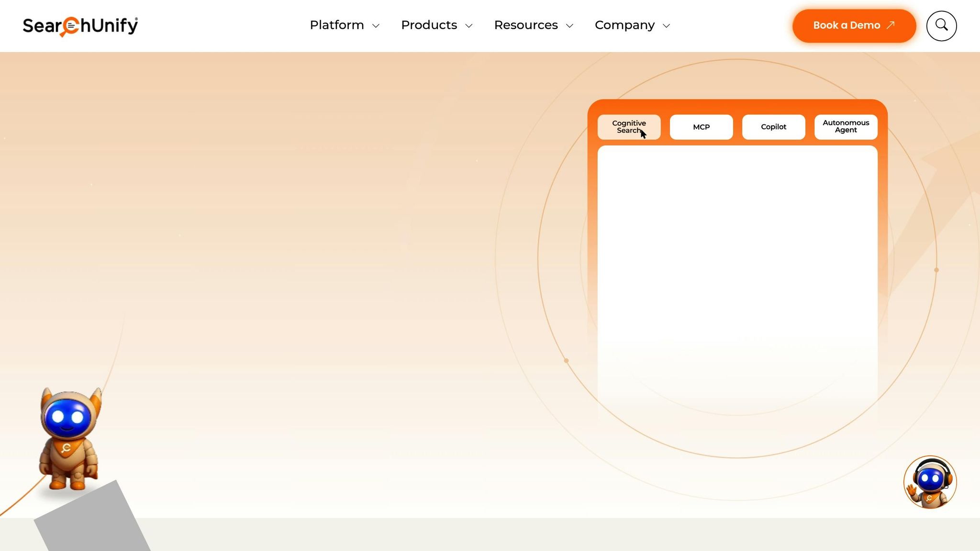Open the Products menu
980x551 pixels.
(429, 25)
